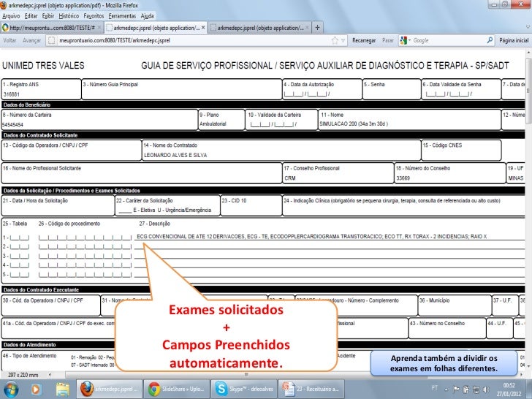The height and width of the screenshot is (399, 532).
Task: Bookmark this page with the star icon
Action: point(335,40)
